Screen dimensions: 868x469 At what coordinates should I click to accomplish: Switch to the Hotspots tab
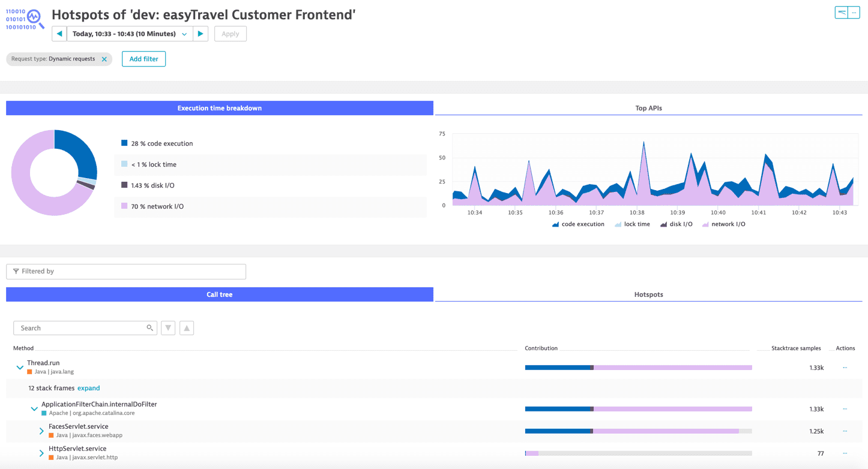coord(648,294)
